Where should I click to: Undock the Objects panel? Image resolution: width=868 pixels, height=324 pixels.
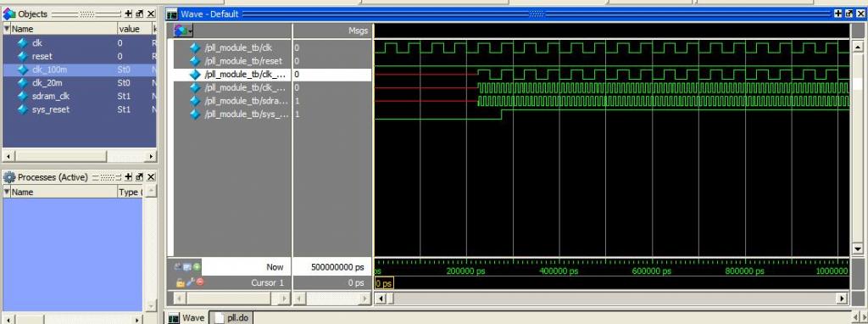pyautogui.click(x=140, y=14)
